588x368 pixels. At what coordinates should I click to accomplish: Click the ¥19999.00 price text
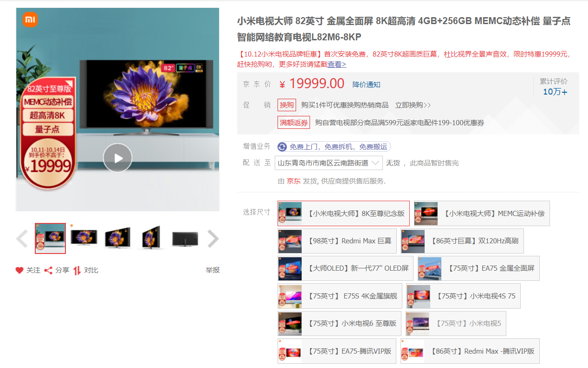312,84
